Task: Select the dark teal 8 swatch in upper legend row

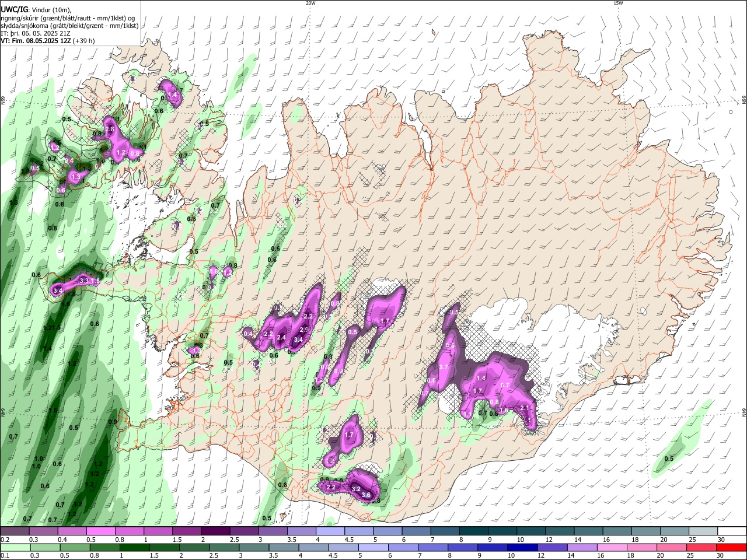Action: point(473,531)
